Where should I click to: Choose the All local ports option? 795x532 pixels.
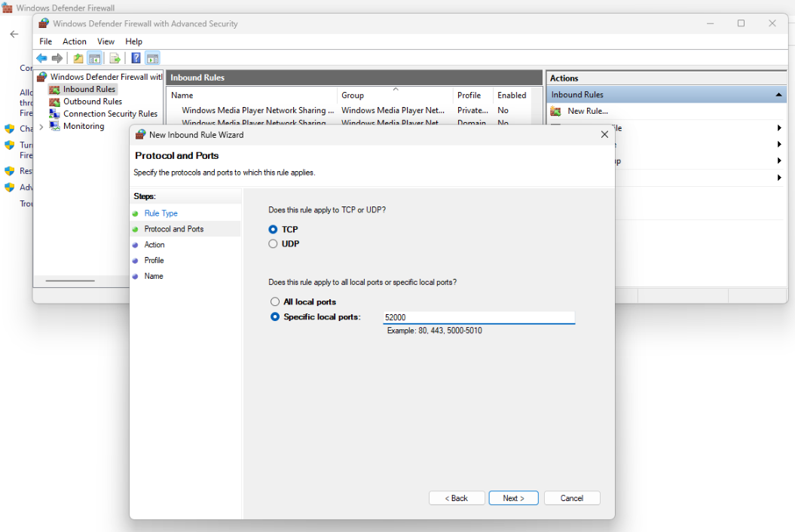click(x=275, y=302)
